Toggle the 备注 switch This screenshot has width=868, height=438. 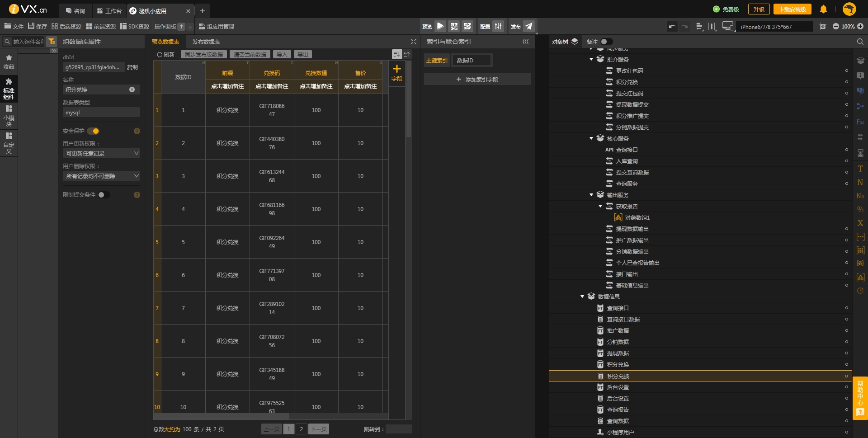click(x=607, y=42)
